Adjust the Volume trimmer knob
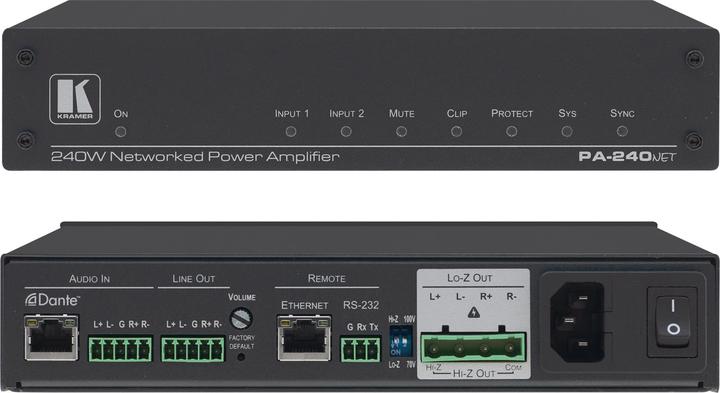This screenshot has width=720, height=393. coord(241,318)
